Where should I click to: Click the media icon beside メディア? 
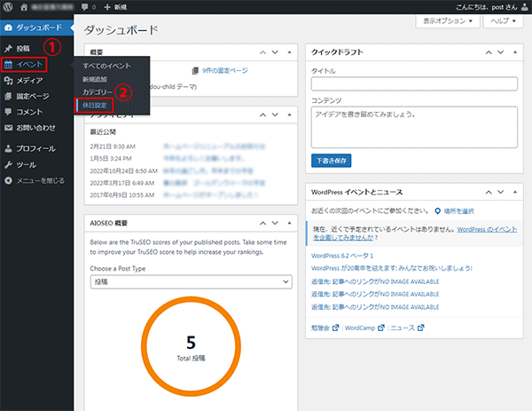(9, 81)
